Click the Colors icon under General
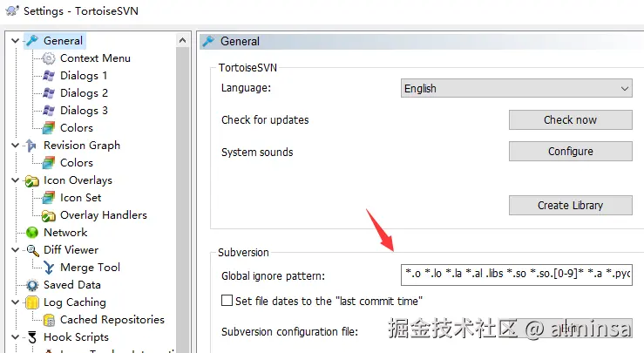 coord(49,128)
